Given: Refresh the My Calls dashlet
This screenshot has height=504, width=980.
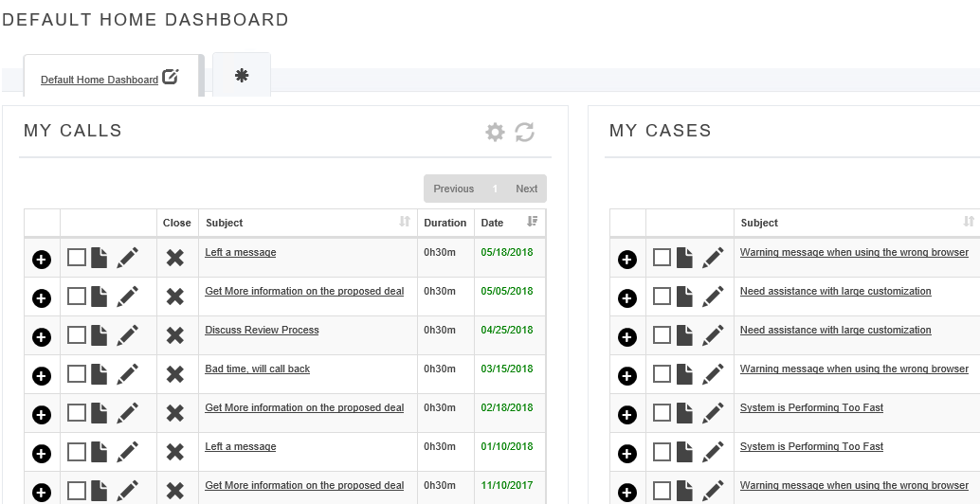Looking at the screenshot, I should [x=524, y=132].
